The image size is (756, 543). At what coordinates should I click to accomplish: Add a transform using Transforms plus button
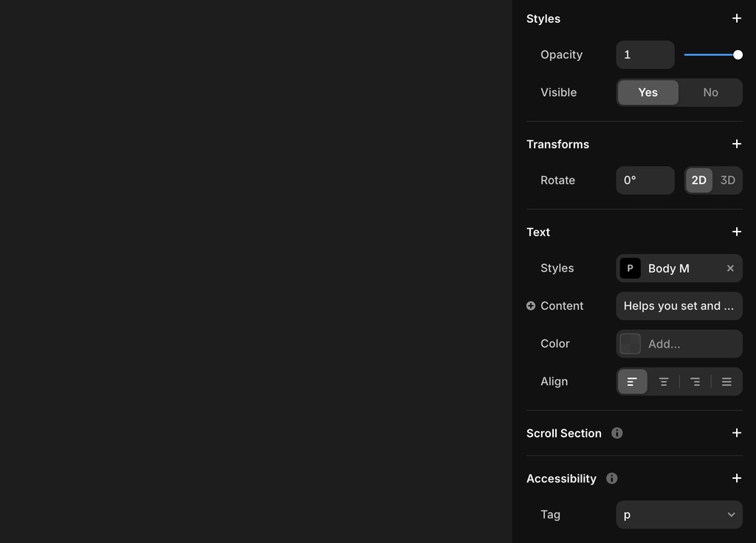pyautogui.click(x=736, y=144)
